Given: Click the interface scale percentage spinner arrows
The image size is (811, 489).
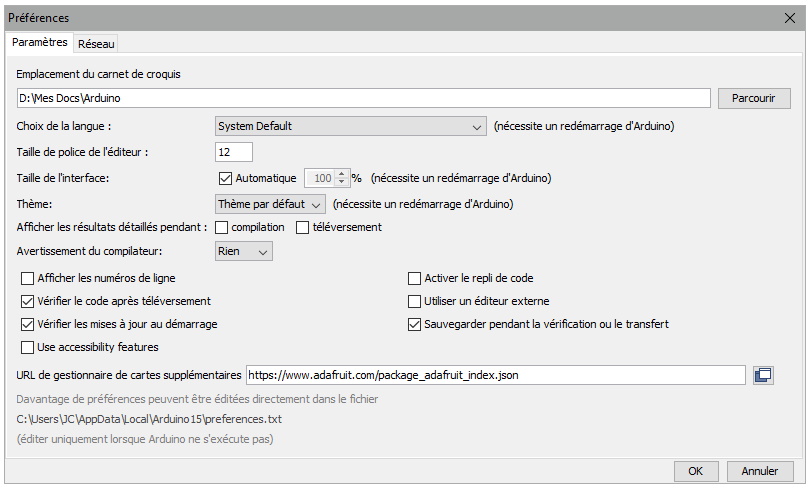Looking at the screenshot, I should (342, 178).
